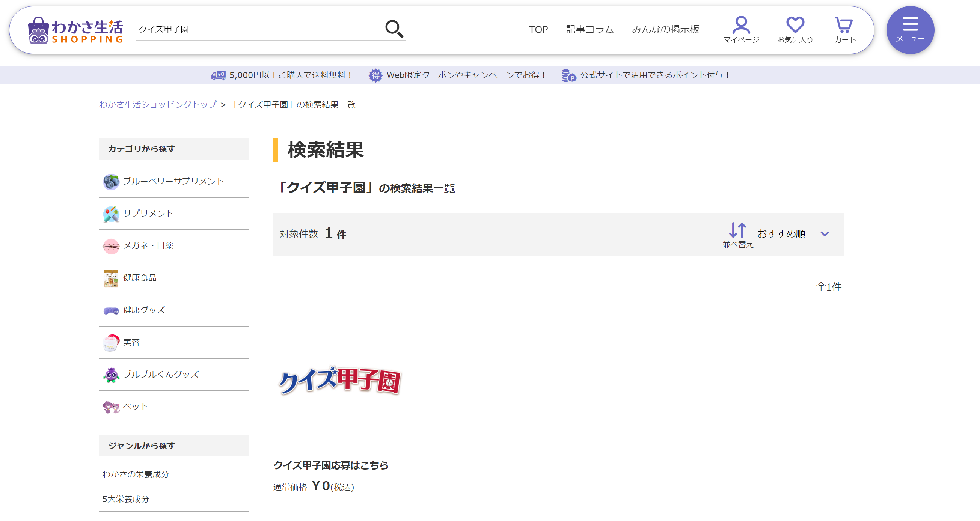980x521 pixels.
Task: Click the 並べ替え sort arrows icon
Action: (737, 230)
